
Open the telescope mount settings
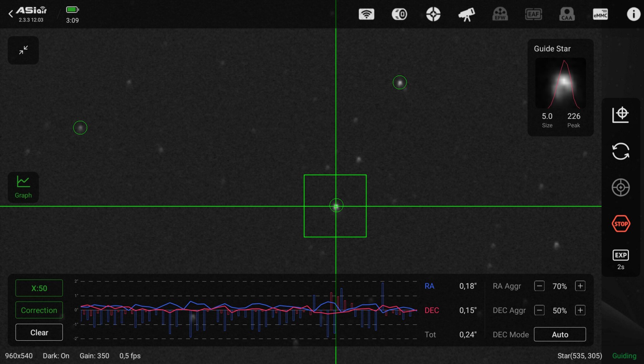pos(466,14)
